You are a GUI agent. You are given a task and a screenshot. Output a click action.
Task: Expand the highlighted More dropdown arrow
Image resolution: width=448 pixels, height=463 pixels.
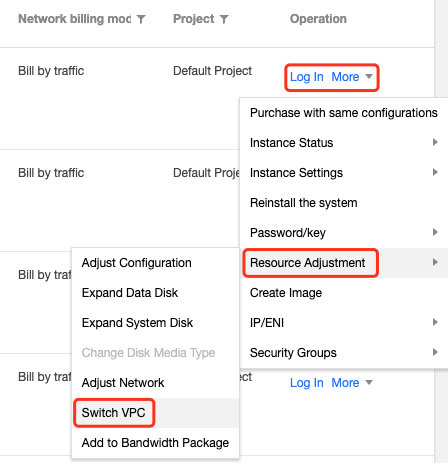point(369,77)
